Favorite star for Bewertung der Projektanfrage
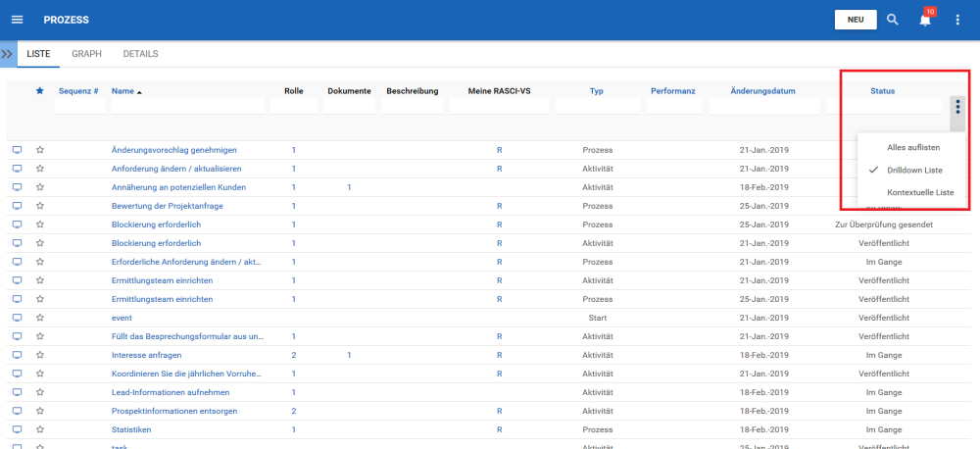This screenshot has height=449, width=980. [x=40, y=206]
